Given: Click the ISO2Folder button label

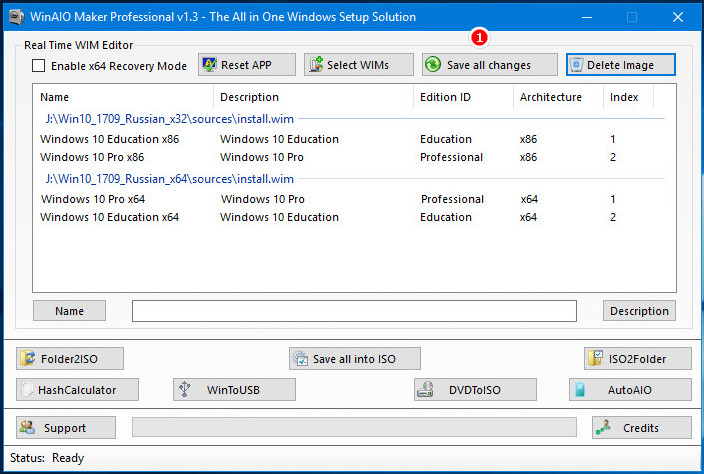Looking at the screenshot, I should (x=637, y=359).
